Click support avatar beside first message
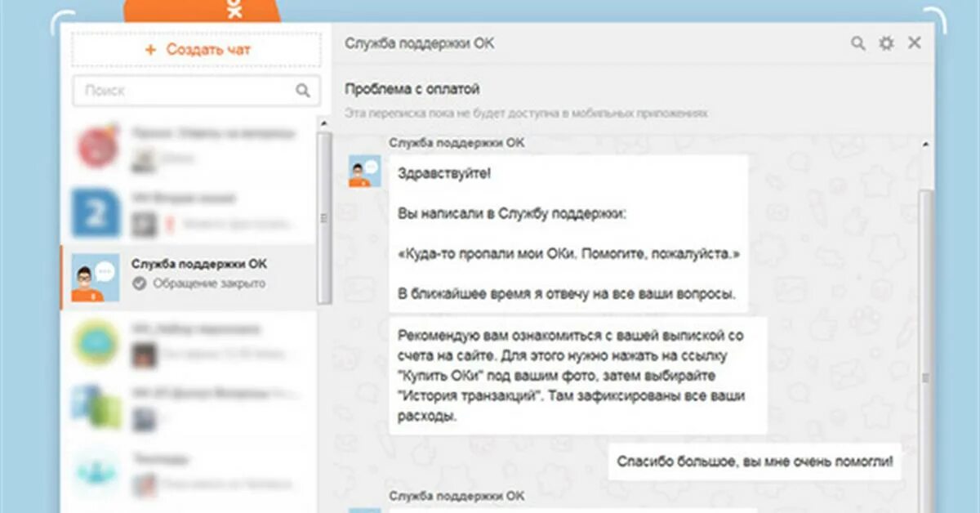 (x=364, y=171)
